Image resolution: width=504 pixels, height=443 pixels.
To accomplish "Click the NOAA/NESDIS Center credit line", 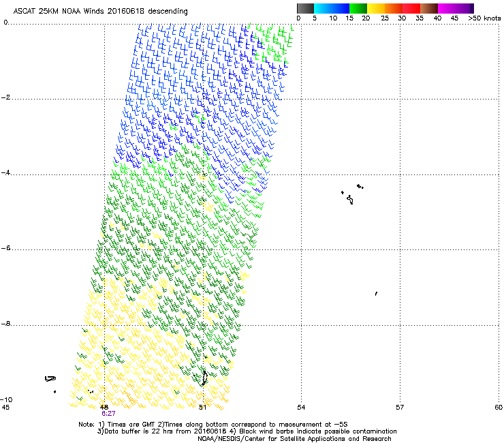I will coord(294,439).
